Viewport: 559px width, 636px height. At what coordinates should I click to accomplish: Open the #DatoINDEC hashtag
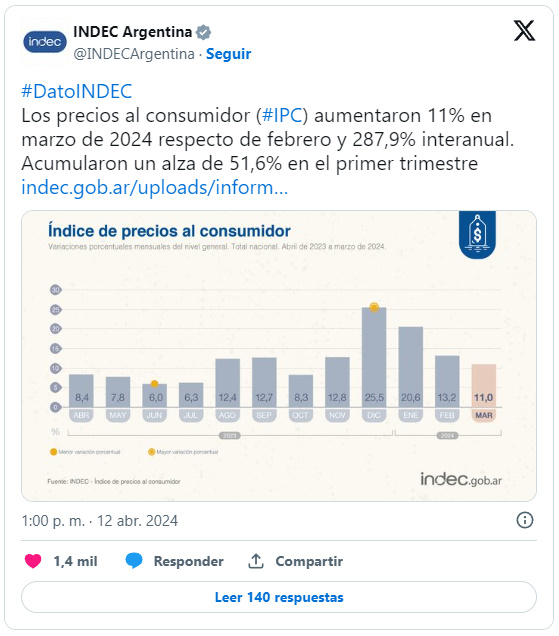point(77,91)
